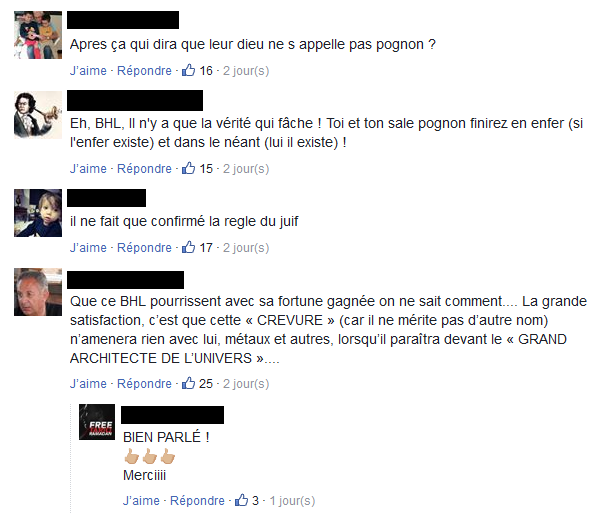
Task: Open the 'FREE' black avatar profile picture
Action: tap(97, 422)
